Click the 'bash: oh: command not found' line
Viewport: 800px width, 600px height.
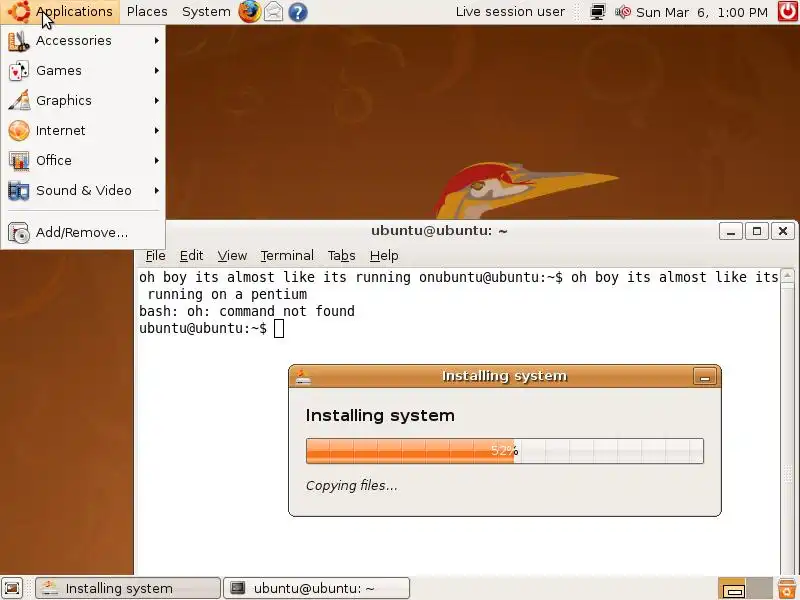pyautogui.click(x=247, y=311)
